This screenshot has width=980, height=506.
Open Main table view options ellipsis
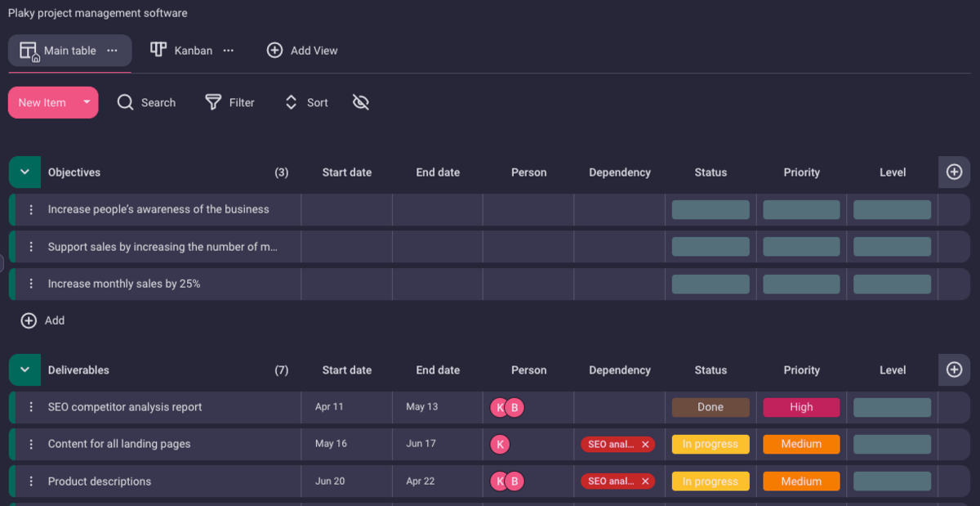click(113, 51)
